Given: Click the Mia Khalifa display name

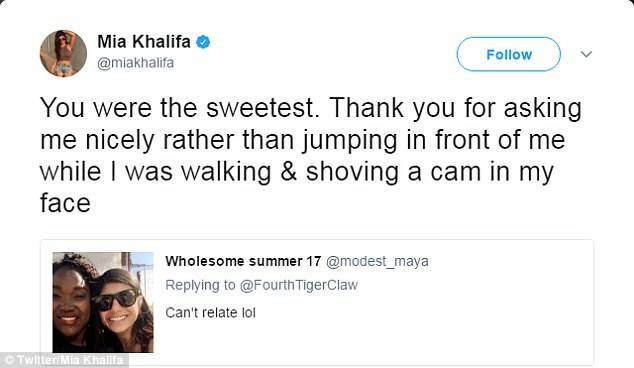Looking at the screenshot, I should (x=144, y=41).
